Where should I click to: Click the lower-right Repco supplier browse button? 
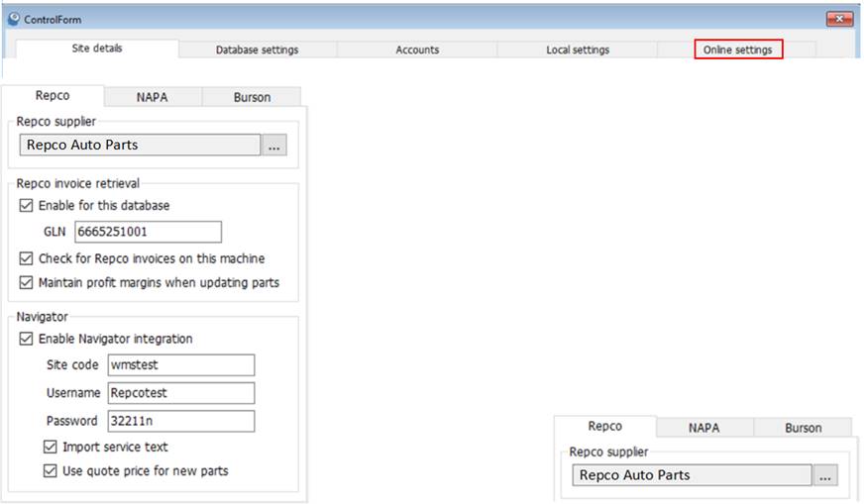[x=825, y=475]
